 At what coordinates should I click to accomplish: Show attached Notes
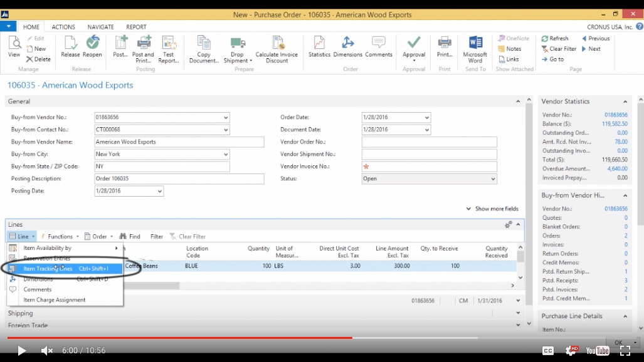pos(510,48)
